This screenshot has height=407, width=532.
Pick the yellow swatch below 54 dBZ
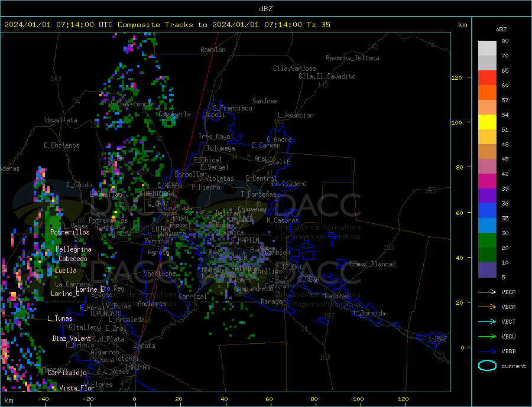pos(487,122)
